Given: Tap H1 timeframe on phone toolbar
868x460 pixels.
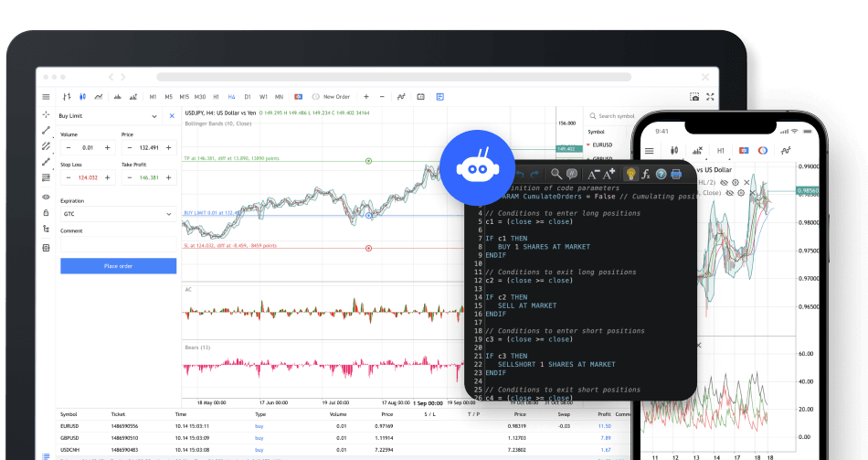Looking at the screenshot, I should (x=720, y=151).
